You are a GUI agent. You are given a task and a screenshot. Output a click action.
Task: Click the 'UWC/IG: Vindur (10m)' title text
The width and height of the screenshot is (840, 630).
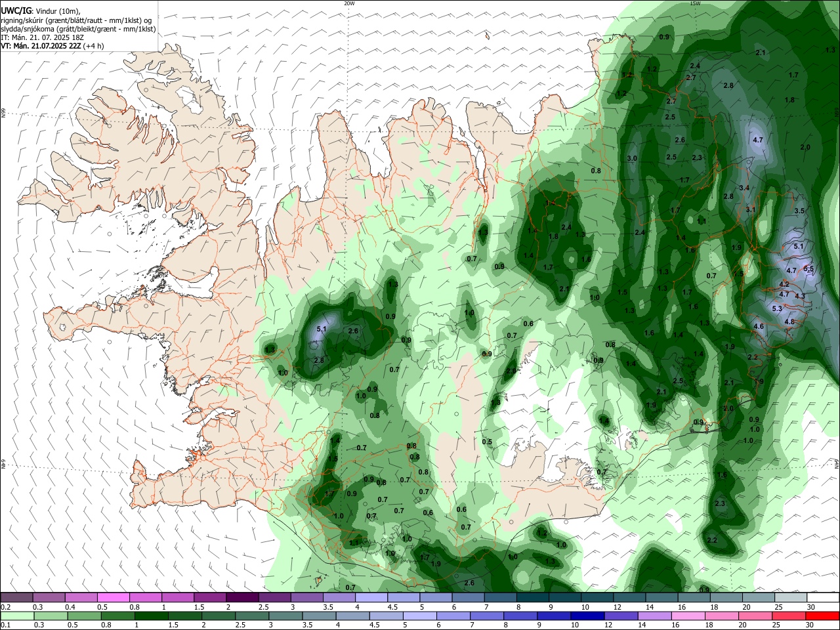pos(41,11)
